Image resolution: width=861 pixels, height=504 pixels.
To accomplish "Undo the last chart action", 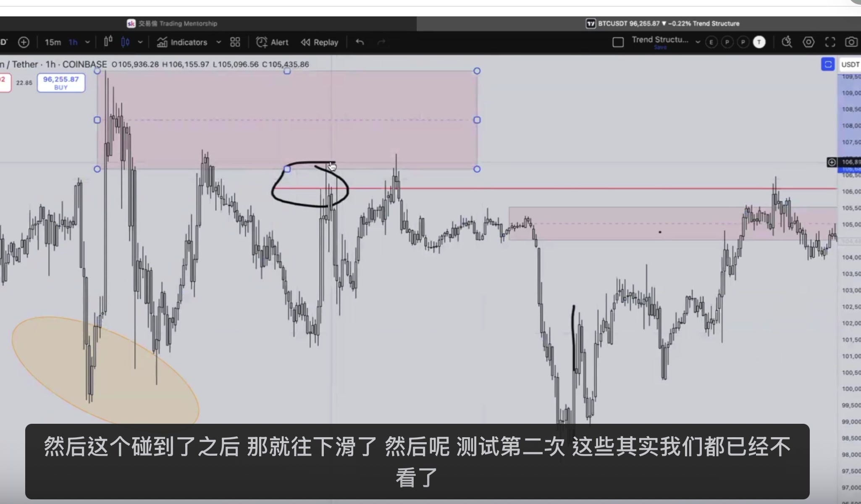I will 360,42.
